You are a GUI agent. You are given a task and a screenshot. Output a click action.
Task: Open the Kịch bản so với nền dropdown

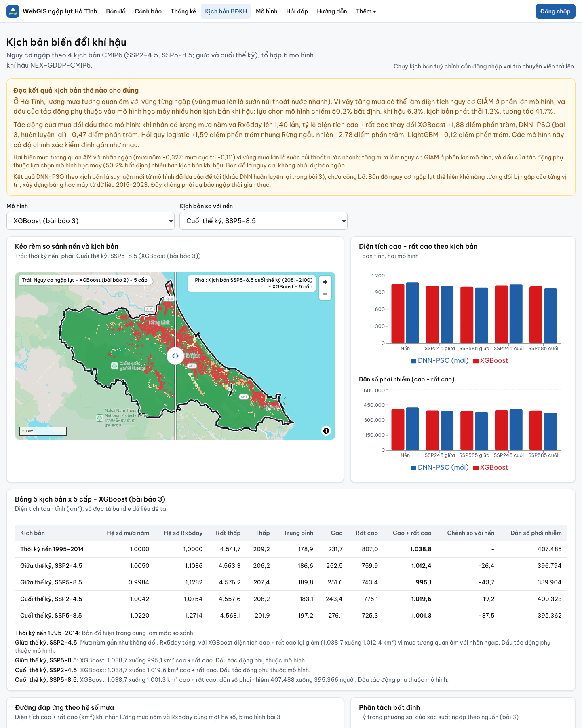click(264, 221)
